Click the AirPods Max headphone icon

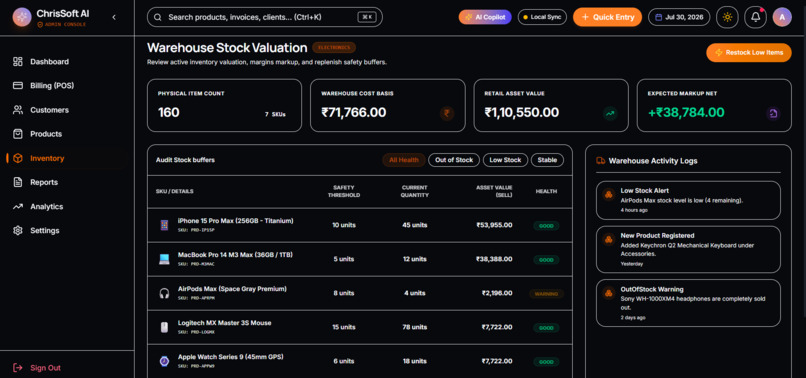[164, 293]
